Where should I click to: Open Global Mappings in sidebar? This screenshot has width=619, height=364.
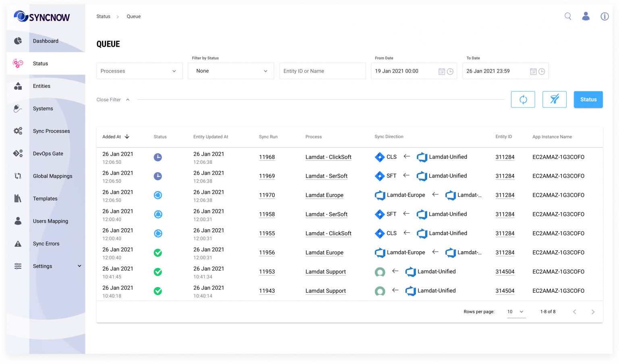tap(46, 176)
